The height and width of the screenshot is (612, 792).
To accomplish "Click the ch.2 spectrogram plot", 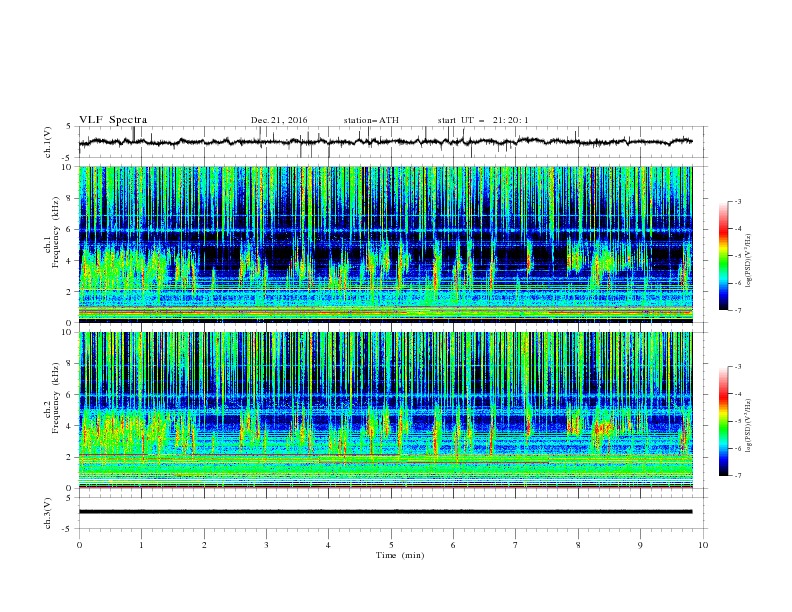I will click(x=385, y=410).
